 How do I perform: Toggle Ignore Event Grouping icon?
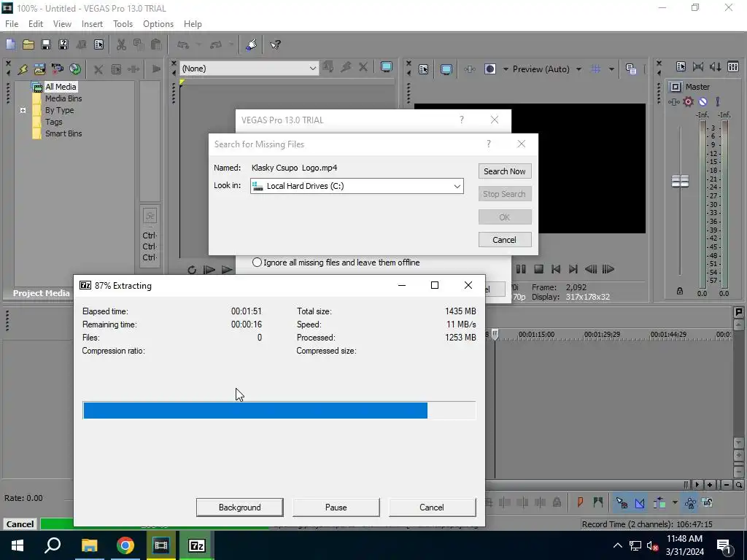pyautogui.click(x=708, y=502)
